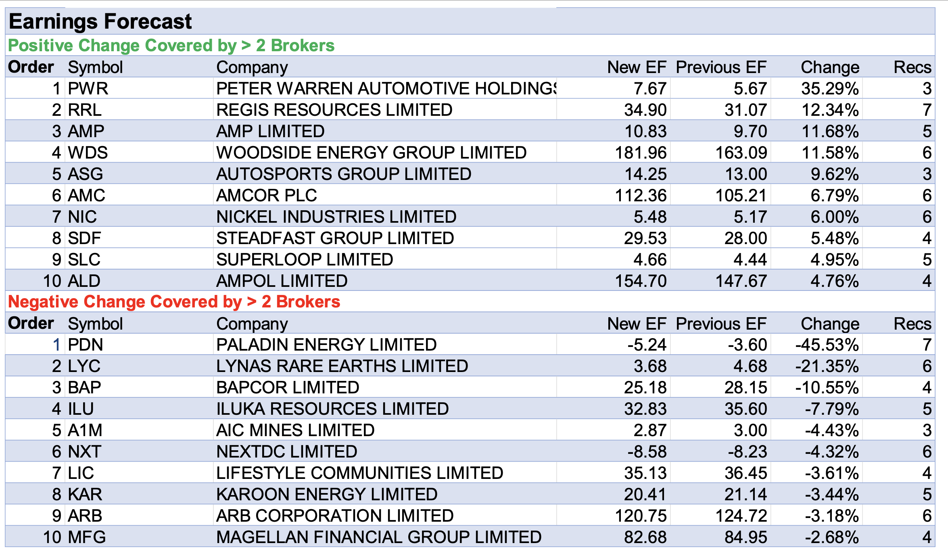
Task: Select the 124.72 Previous EF value
Action: click(x=741, y=516)
